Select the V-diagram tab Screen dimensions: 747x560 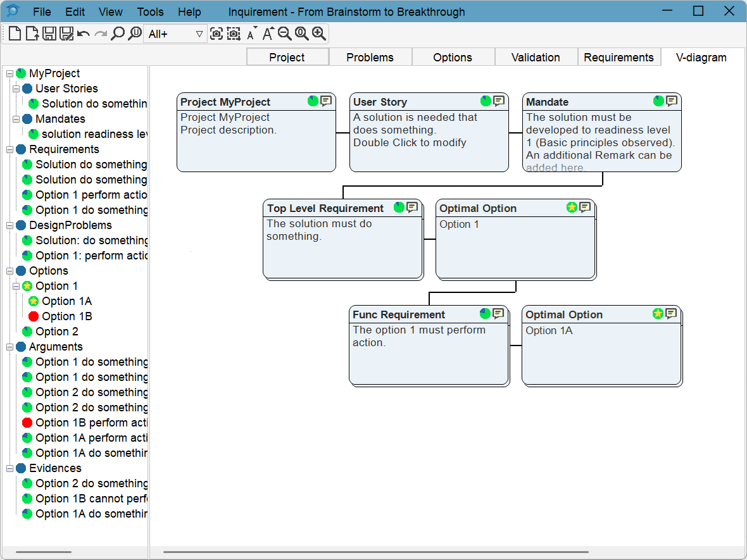point(701,57)
